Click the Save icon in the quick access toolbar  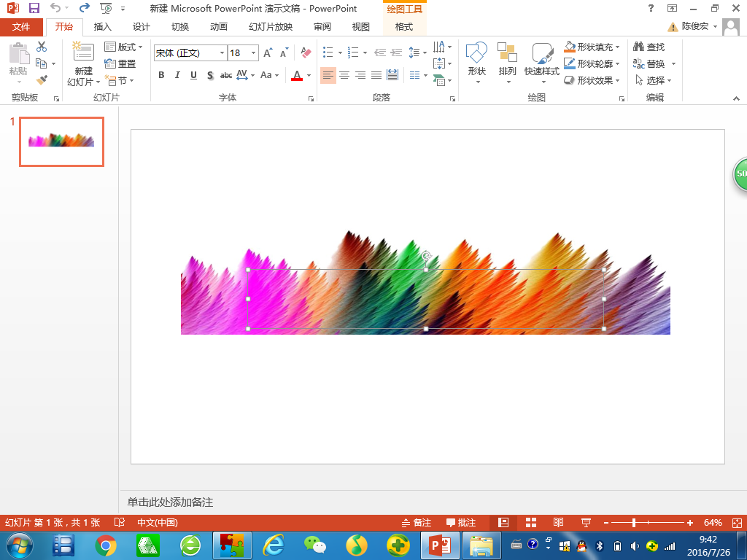pyautogui.click(x=34, y=8)
